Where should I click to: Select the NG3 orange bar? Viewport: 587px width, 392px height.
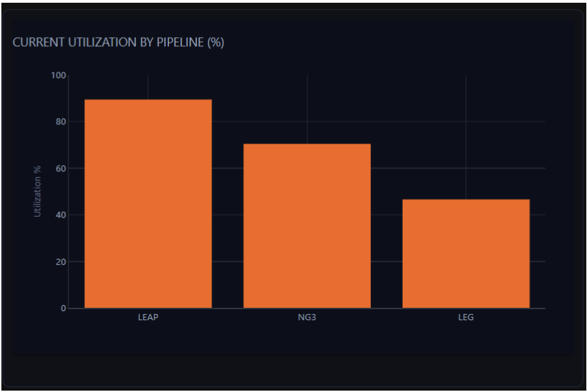coord(307,226)
